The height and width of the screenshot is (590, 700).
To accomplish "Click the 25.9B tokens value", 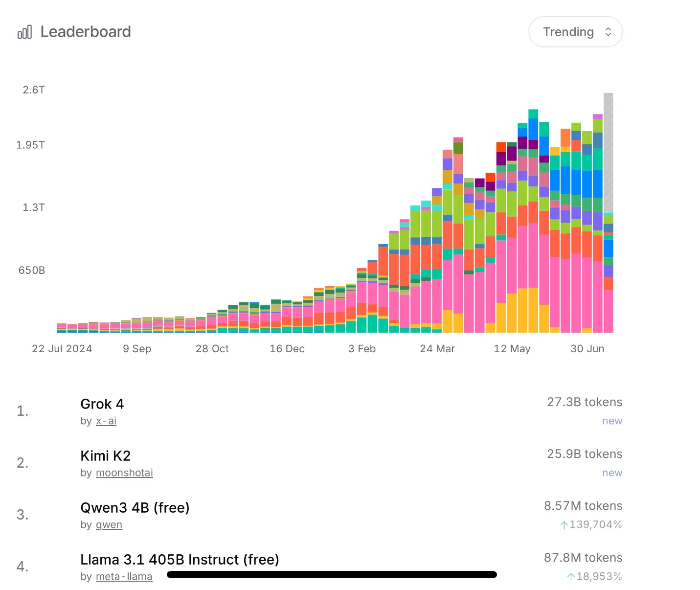I will pos(585,454).
